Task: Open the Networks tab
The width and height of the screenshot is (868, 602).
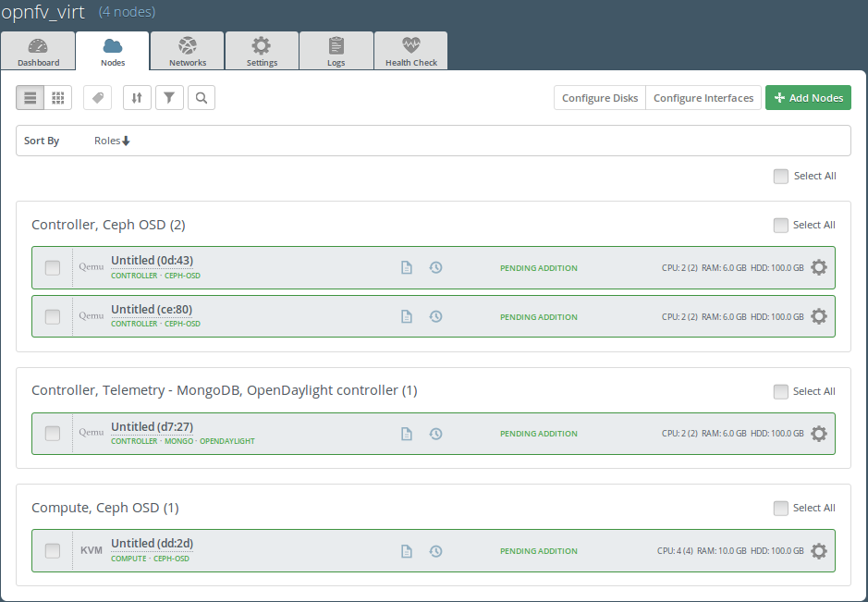Action: 188,51
